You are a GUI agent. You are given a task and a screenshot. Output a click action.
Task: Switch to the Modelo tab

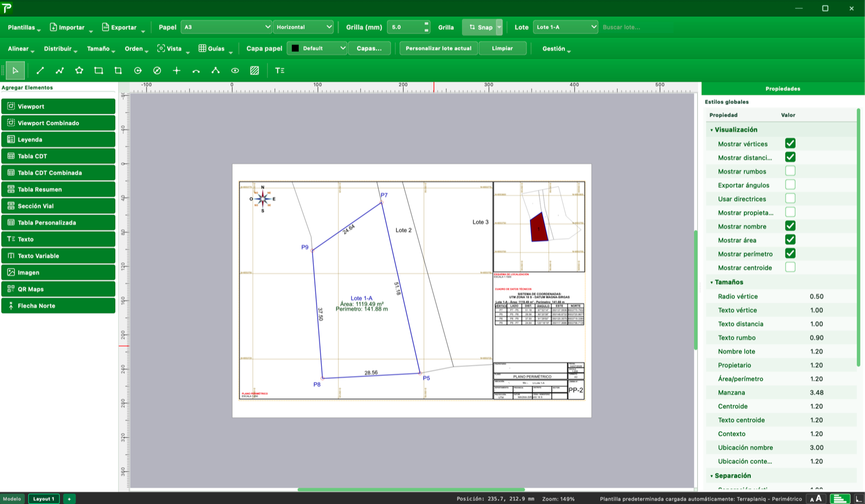point(12,499)
